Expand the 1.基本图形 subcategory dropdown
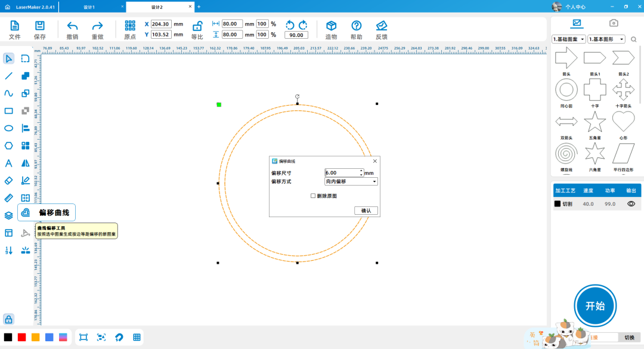The image size is (644, 349). tap(606, 39)
